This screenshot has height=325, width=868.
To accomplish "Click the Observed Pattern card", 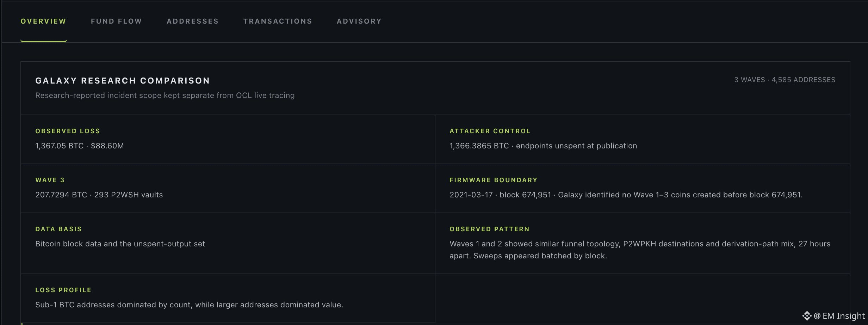I will 643,243.
